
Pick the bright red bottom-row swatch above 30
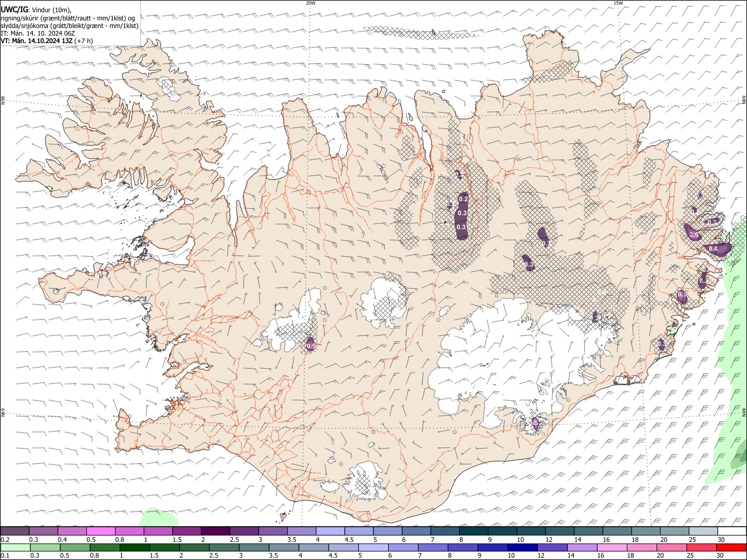(x=731, y=547)
